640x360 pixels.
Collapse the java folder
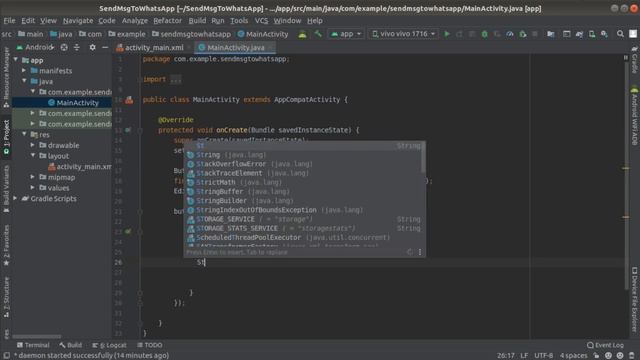tap(24, 81)
